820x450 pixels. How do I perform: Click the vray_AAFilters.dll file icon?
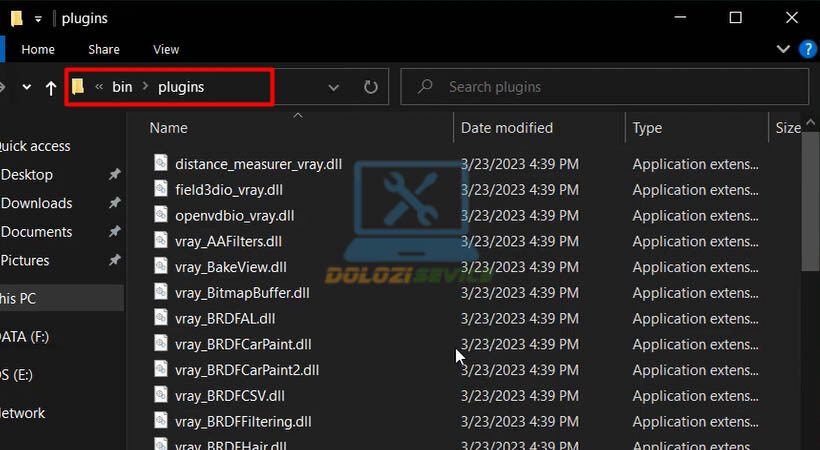coord(161,241)
